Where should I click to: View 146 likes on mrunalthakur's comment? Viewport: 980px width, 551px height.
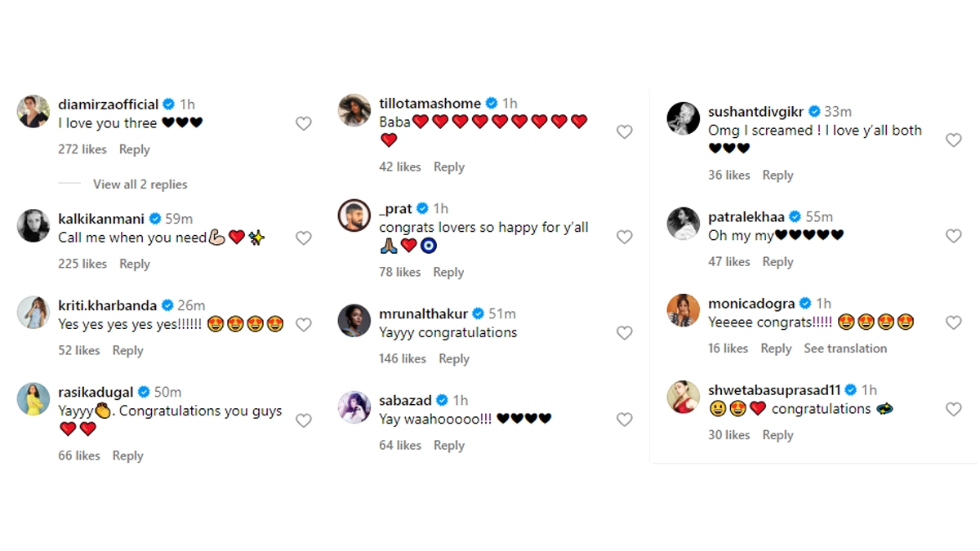403,359
